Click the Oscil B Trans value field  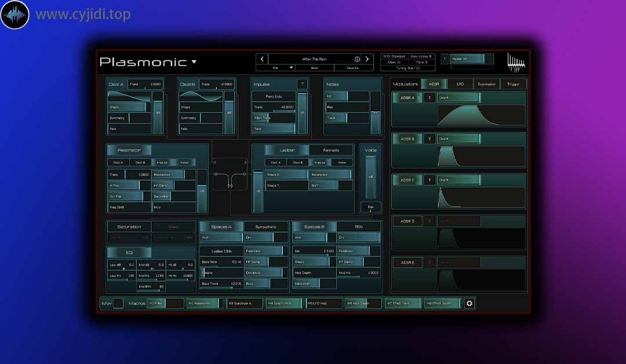pos(216,84)
